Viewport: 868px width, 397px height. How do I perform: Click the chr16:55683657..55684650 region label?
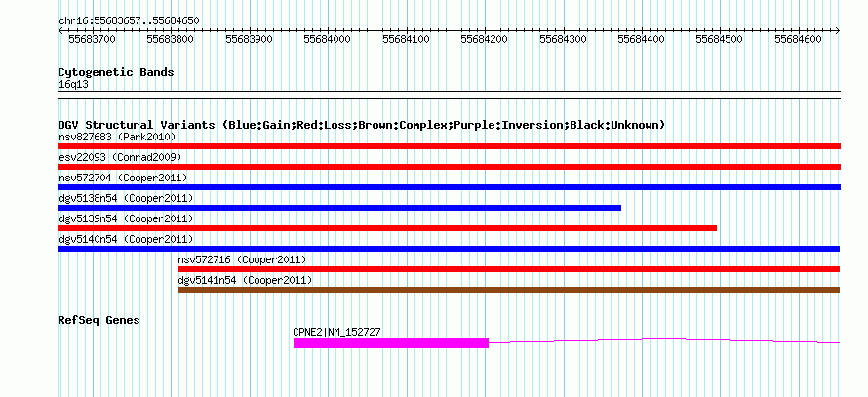point(129,21)
